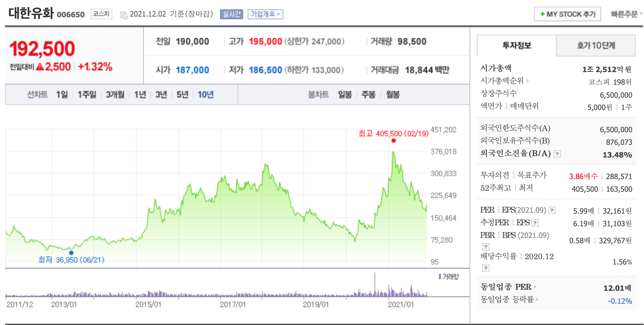Click the 12.01배 sector PER value
This screenshot has width=644, height=325.
617,288
